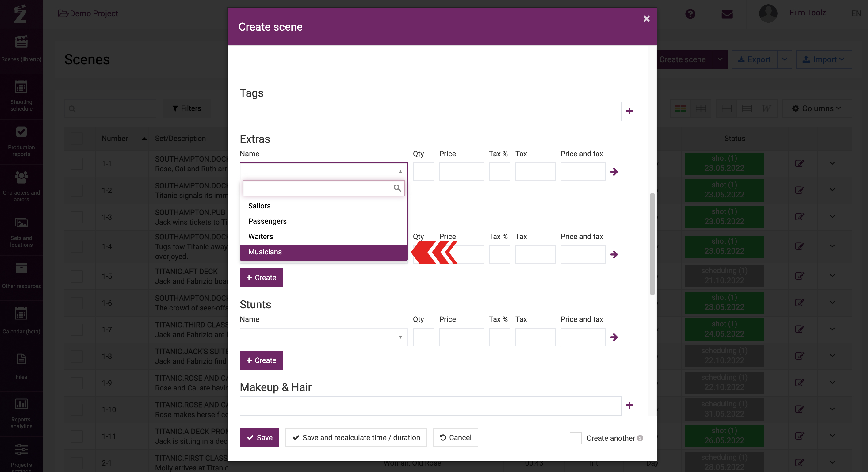
Task: Switch to table grid view icon
Action: (x=701, y=108)
